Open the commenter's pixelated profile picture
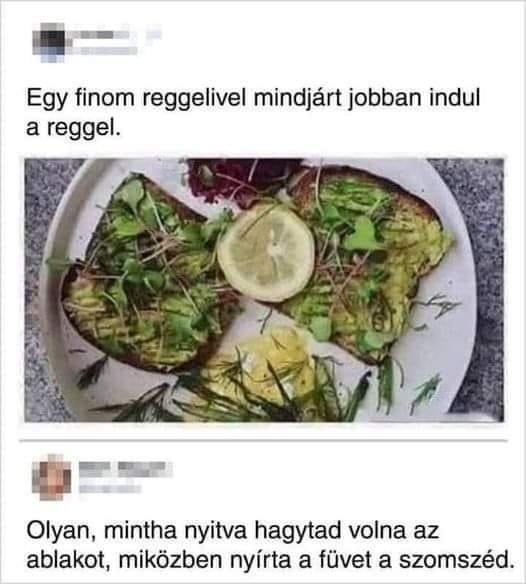 click(x=51, y=476)
